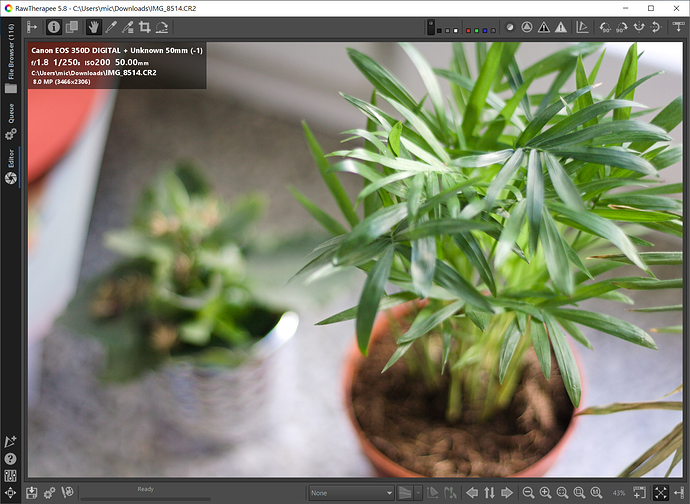This screenshot has height=504, width=690.
Task: Send image to processing queue
Action: click(x=50, y=492)
